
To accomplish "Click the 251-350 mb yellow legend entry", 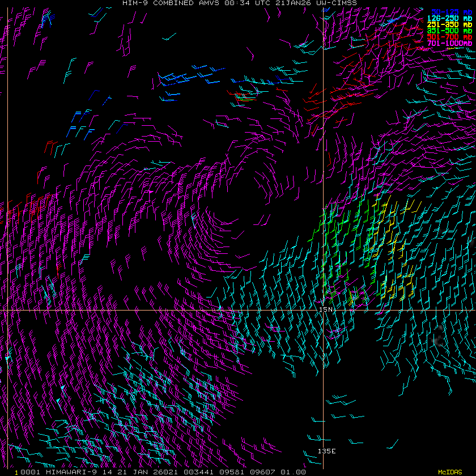I will click(449, 24).
